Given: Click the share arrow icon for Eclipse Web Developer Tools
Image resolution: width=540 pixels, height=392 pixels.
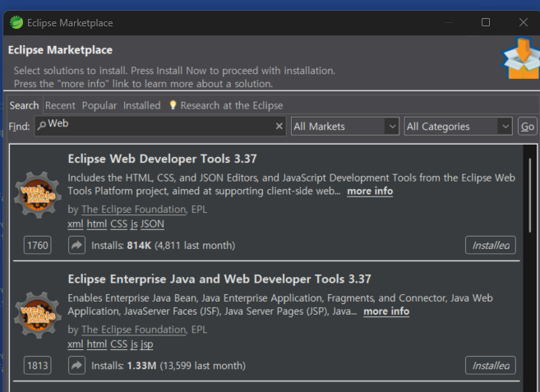Looking at the screenshot, I should click(76, 245).
